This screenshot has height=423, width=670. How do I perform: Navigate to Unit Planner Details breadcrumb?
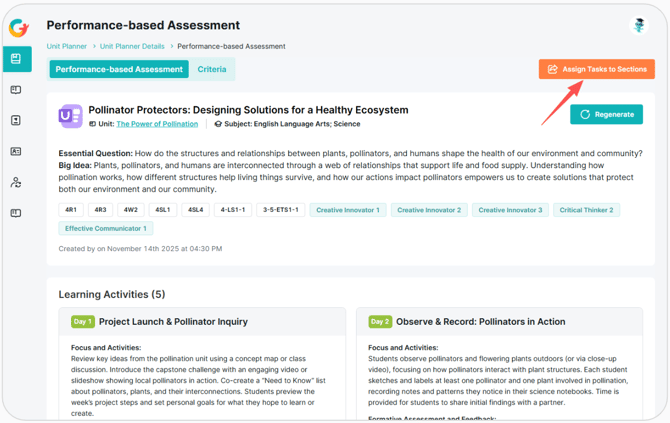pyautogui.click(x=132, y=46)
